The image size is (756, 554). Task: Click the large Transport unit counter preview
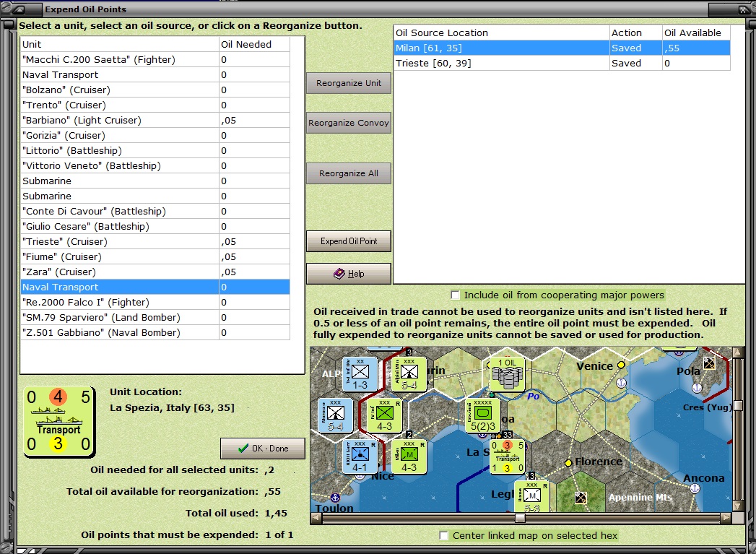point(58,421)
